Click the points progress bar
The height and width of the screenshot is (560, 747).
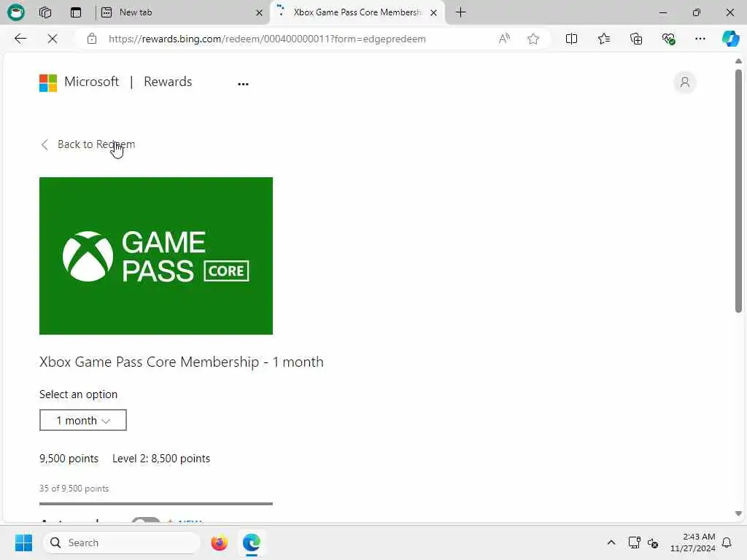click(x=156, y=503)
